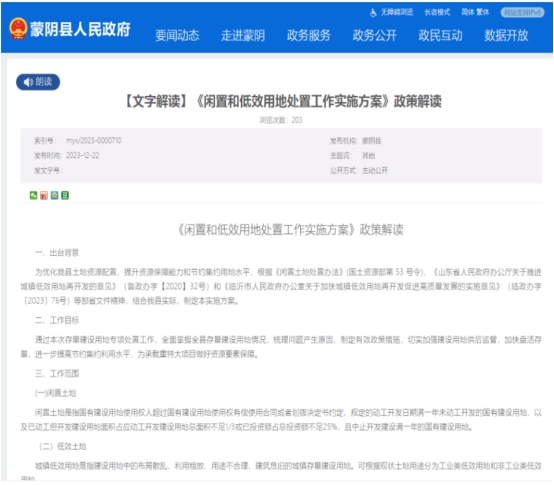Open the 要闻动态 menu
This screenshot has width=554, height=485.
click(177, 35)
